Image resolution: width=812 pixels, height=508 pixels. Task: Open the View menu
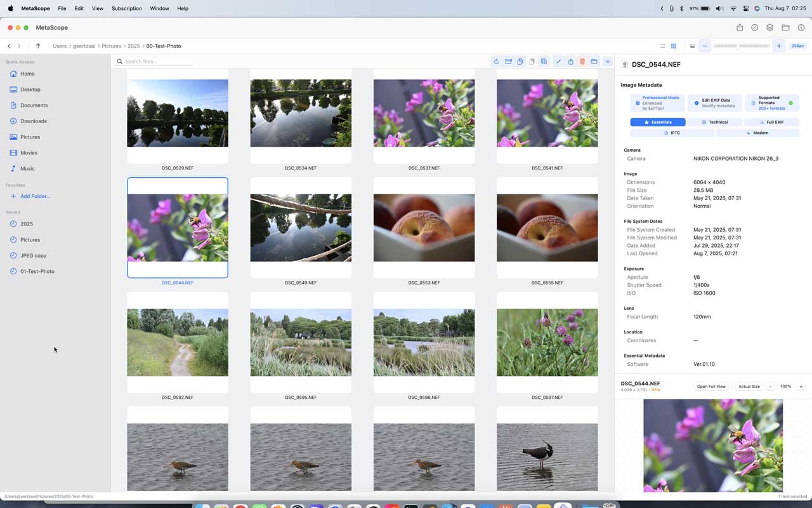point(97,8)
